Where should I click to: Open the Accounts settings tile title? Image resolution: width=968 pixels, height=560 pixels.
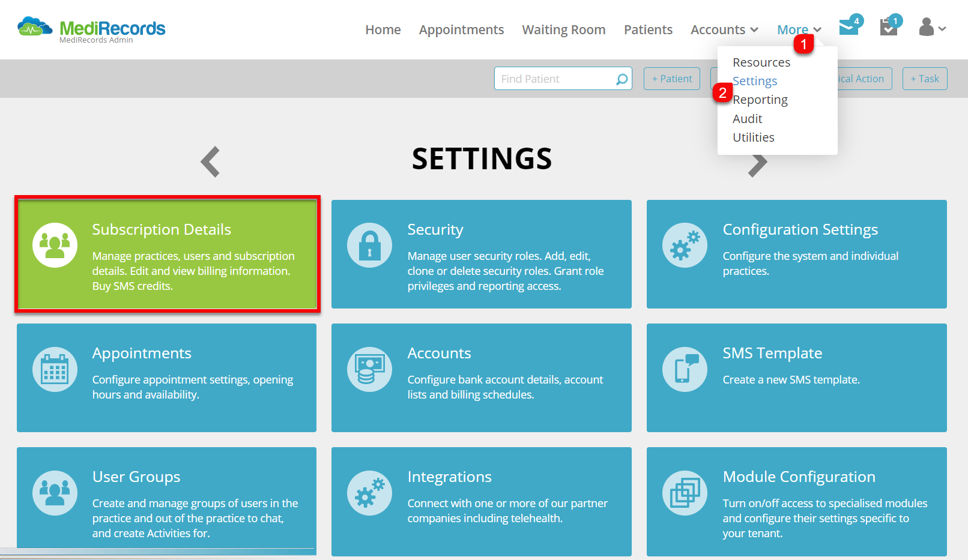439,353
